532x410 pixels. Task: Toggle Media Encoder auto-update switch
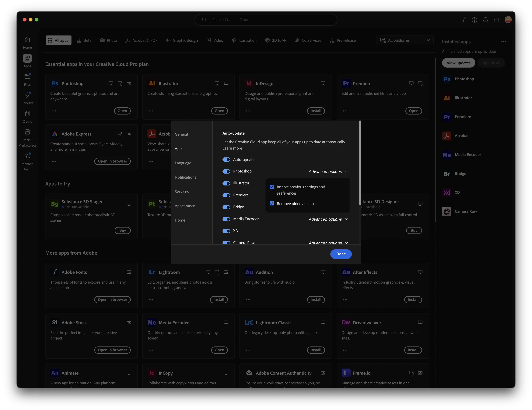tap(226, 219)
